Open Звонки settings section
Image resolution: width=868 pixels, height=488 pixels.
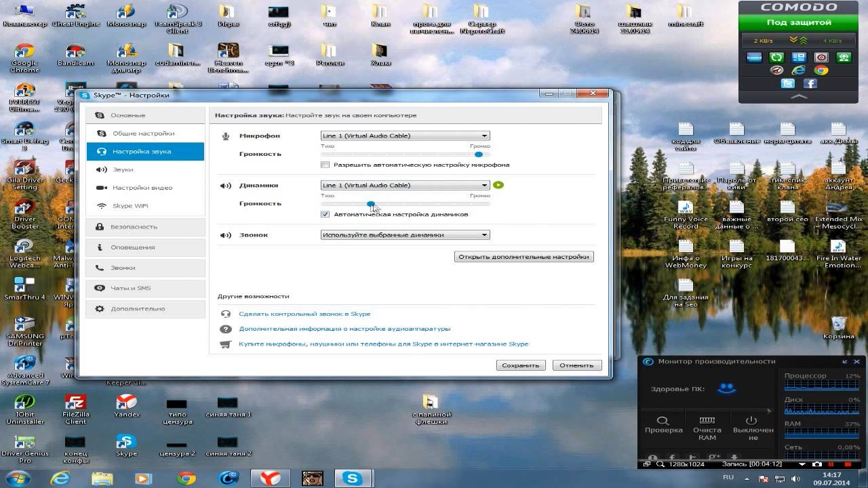(x=146, y=268)
